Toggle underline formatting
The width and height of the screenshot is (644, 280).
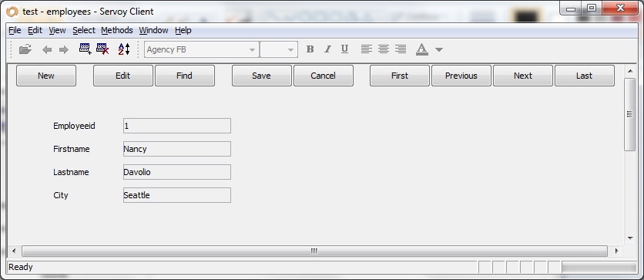pos(344,49)
